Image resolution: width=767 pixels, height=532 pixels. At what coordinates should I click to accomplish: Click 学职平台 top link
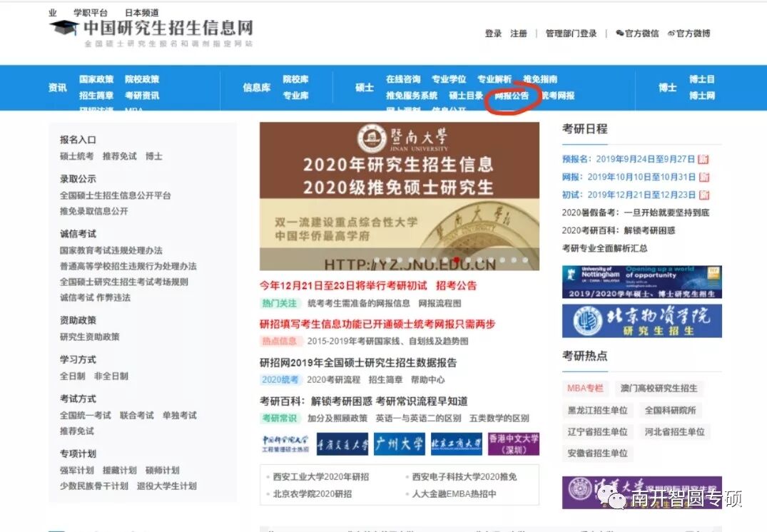pos(91,13)
